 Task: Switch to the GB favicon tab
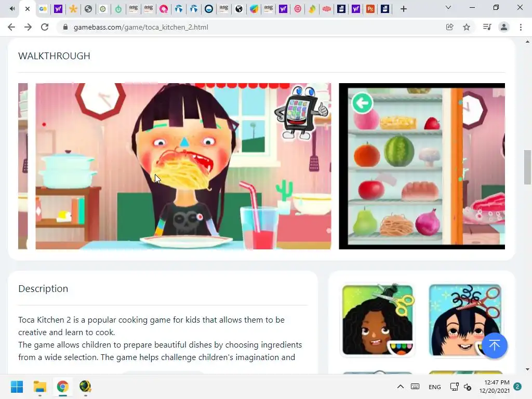43,9
